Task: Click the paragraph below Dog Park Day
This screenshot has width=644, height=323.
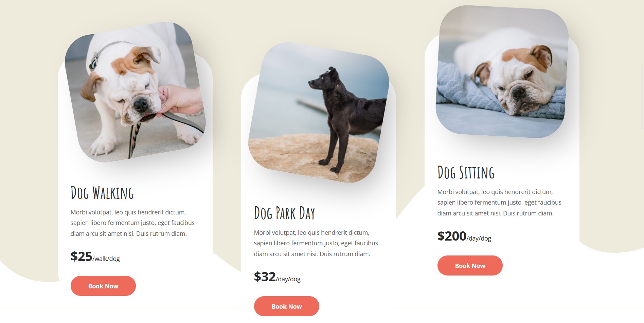Action: [x=316, y=243]
